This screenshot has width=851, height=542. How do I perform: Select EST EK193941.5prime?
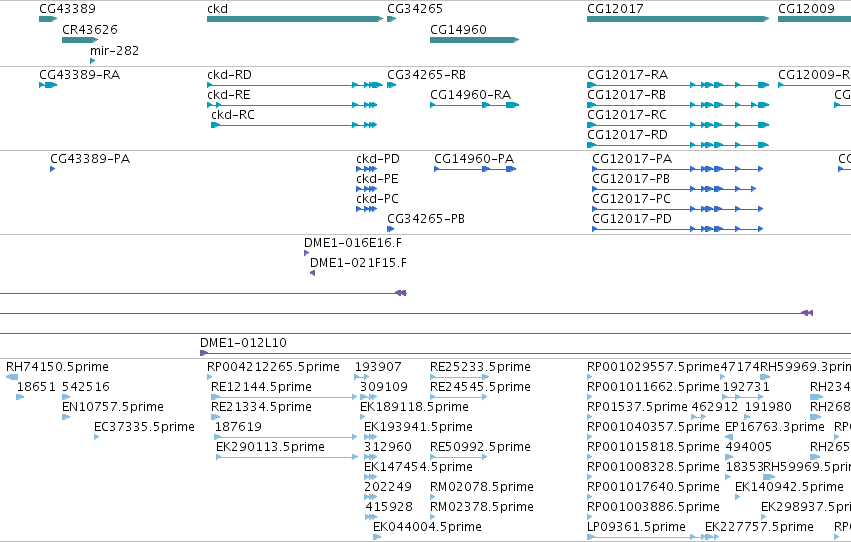[x=370, y=437]
